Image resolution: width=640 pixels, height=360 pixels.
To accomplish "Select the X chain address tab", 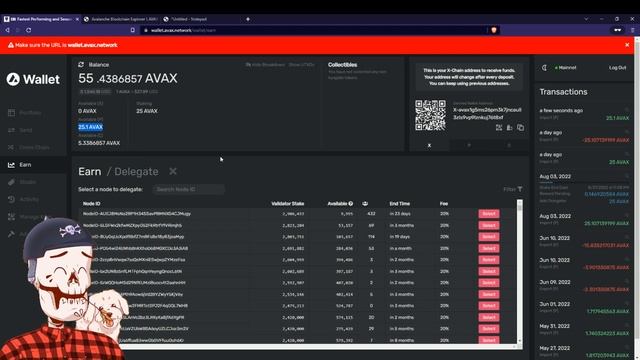I will [429, 145].
